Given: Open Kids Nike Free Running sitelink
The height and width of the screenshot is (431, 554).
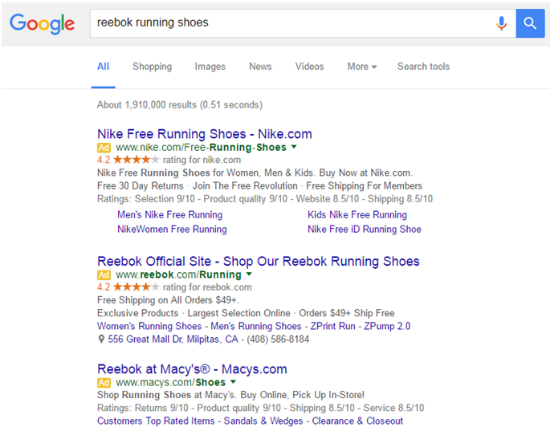Looking at the screenshot, I should [x=357, y=215].
